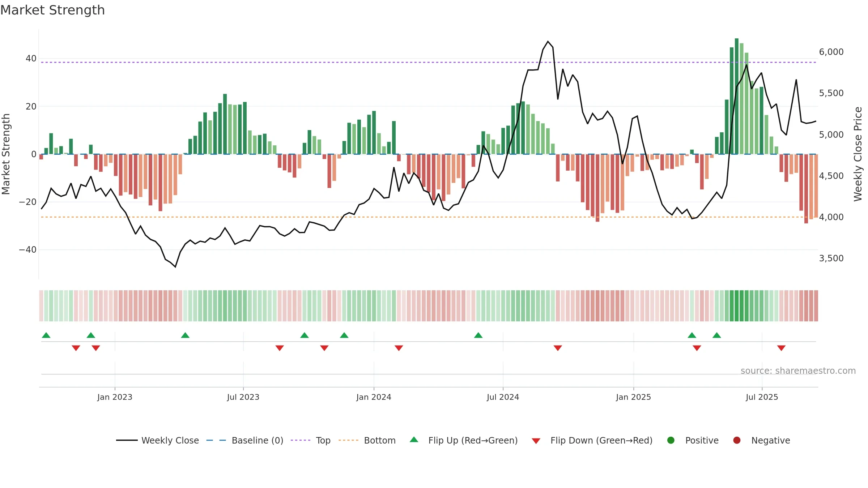
Task: Toggle the Baseline (0) legend entry
Action: point(244,440)
